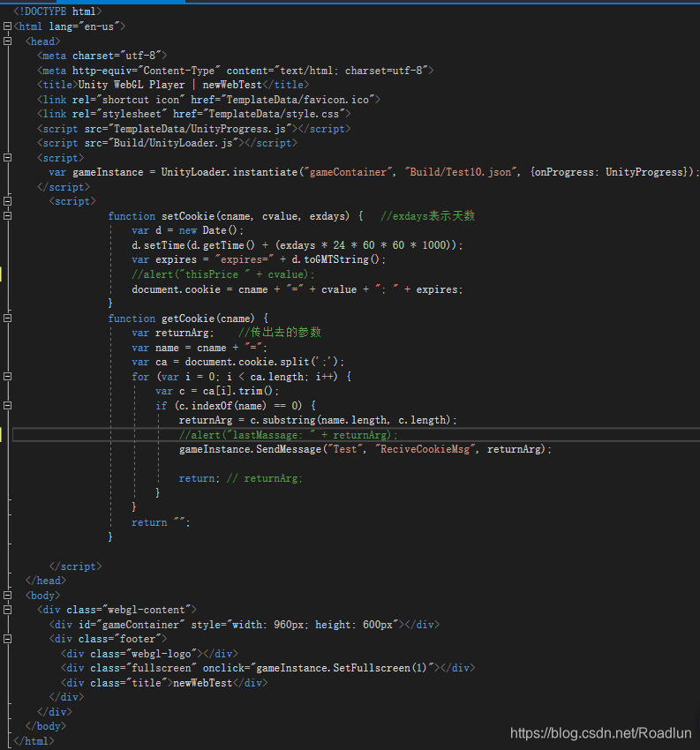
Task: Click the d.setTime(d.getTime() ...) line
Action: click(297, 245)
